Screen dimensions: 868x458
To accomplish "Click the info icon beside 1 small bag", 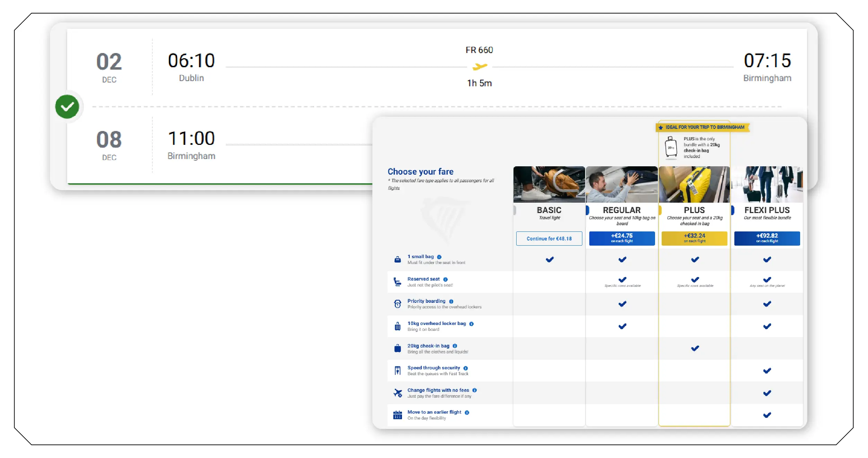I will pos(439,257).
